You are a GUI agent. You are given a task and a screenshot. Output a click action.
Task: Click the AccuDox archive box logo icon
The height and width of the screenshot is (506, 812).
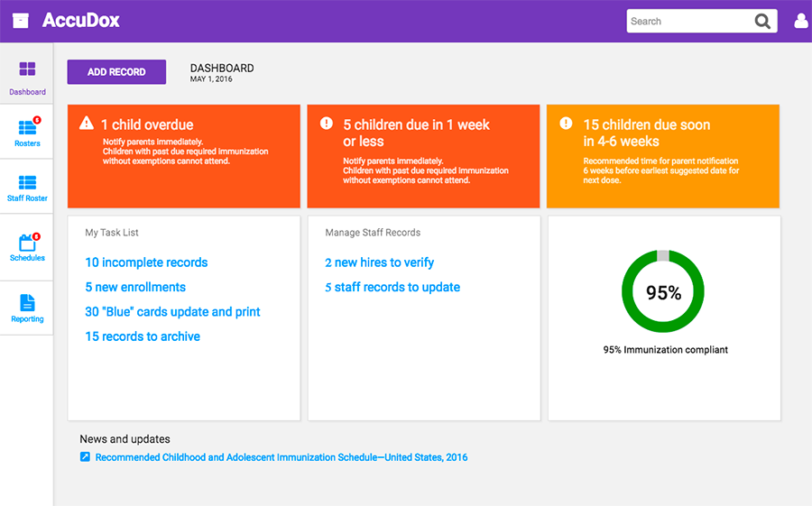coord(21,21)
